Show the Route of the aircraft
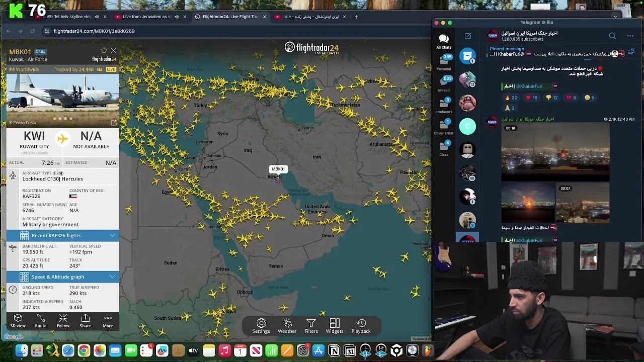This screenshot has height=362, width=644. [x=41, y=321]
